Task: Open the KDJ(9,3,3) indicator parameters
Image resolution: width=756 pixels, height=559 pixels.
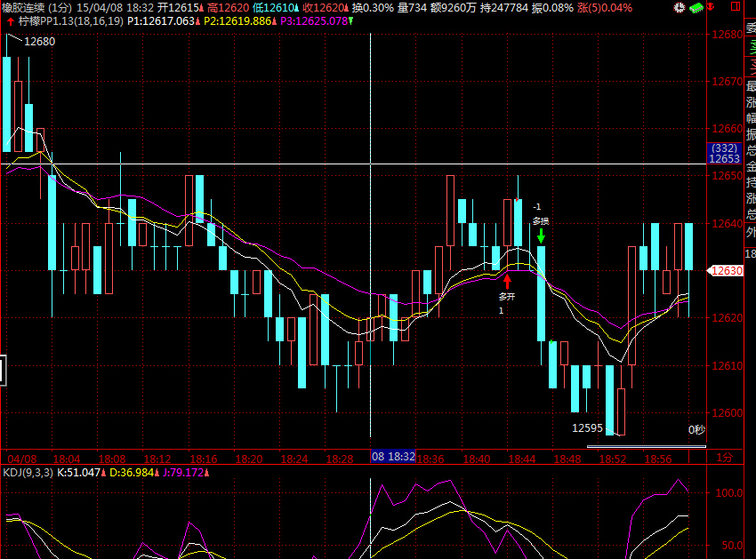Action: coord(28,471)
